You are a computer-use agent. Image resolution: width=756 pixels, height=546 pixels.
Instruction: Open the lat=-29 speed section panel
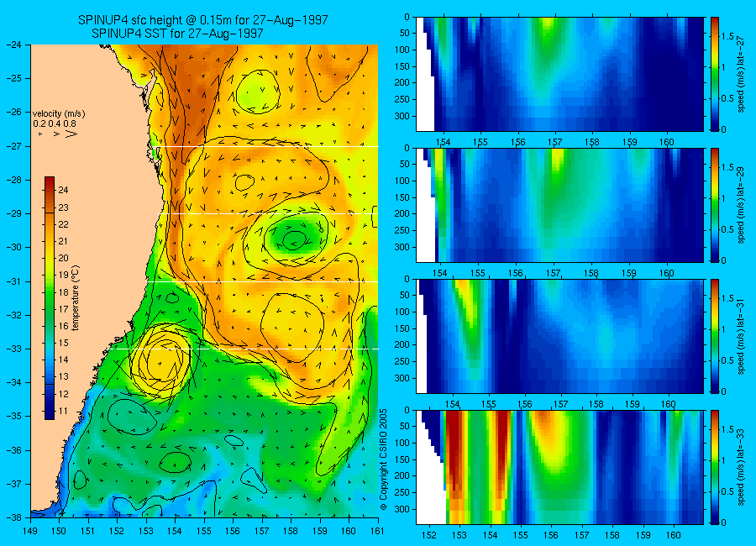click(559, 205)
